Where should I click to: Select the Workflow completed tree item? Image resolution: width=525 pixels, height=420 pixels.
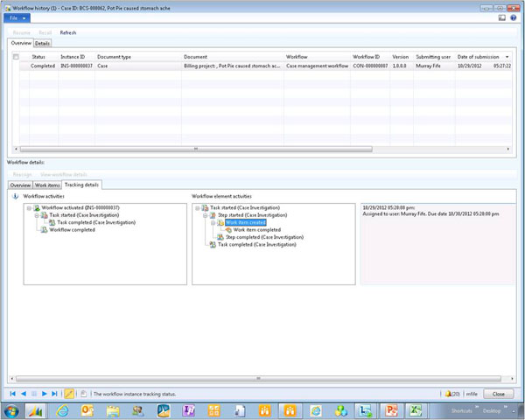pos(72,230)
